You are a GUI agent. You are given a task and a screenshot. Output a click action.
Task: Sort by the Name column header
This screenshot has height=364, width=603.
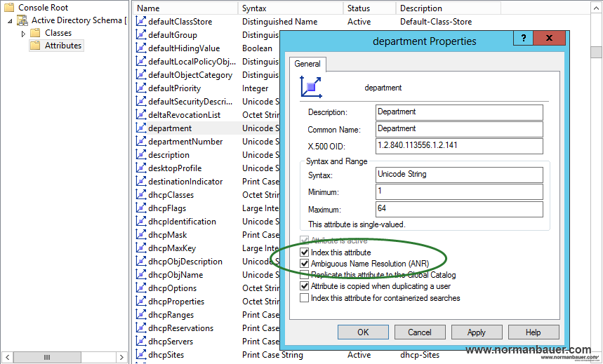tap(186, 8)
